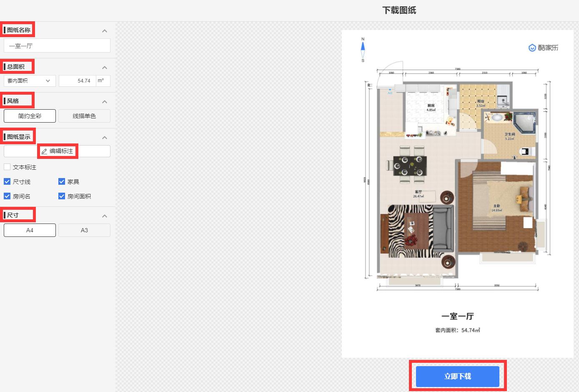This screenshot has width=579, height=392.
Task: Enable the 文本标注 checkbox
Action: (x=7, y=167)
